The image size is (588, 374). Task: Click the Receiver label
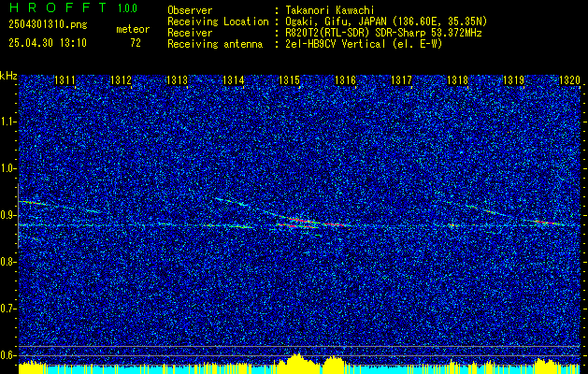pyautogui.click(x=190, y=33)
